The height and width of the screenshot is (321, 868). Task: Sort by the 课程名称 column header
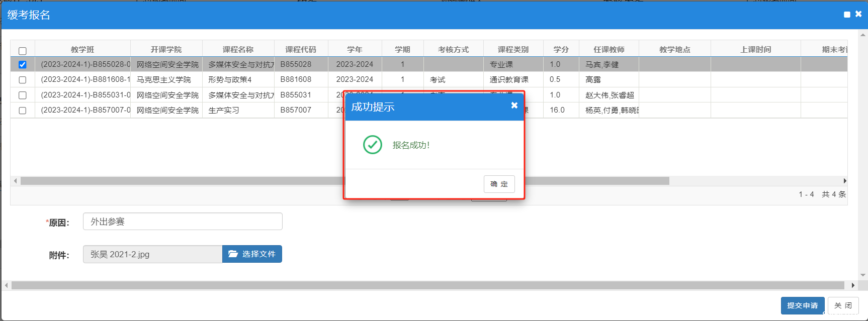coord(238,49)
